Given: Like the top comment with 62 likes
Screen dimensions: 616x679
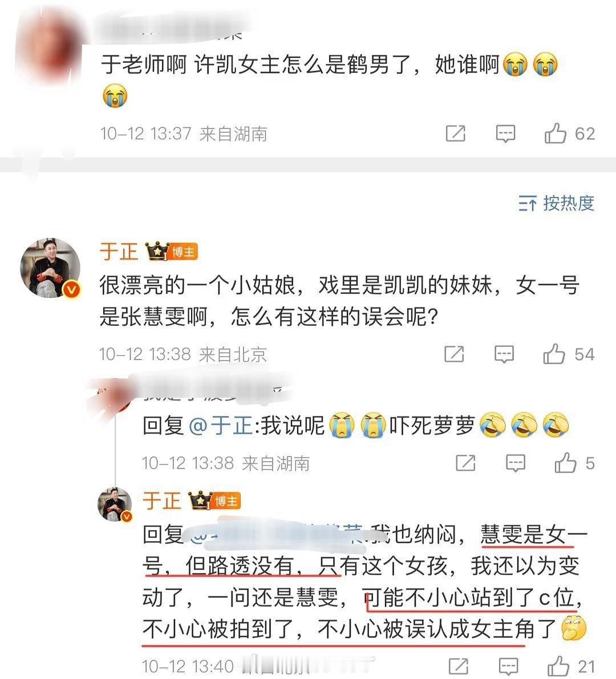Looking at the screenshot, I should tap(556, 133).
